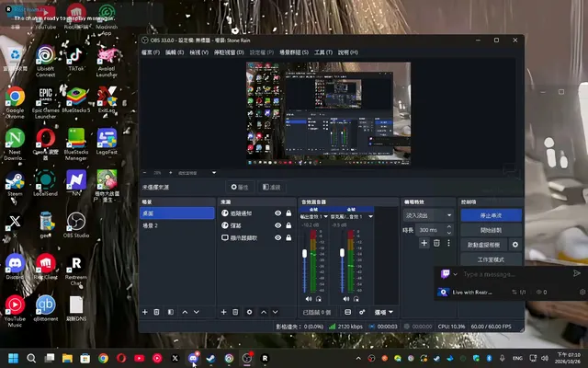Add a new scene with plus icon

point(145,312)
